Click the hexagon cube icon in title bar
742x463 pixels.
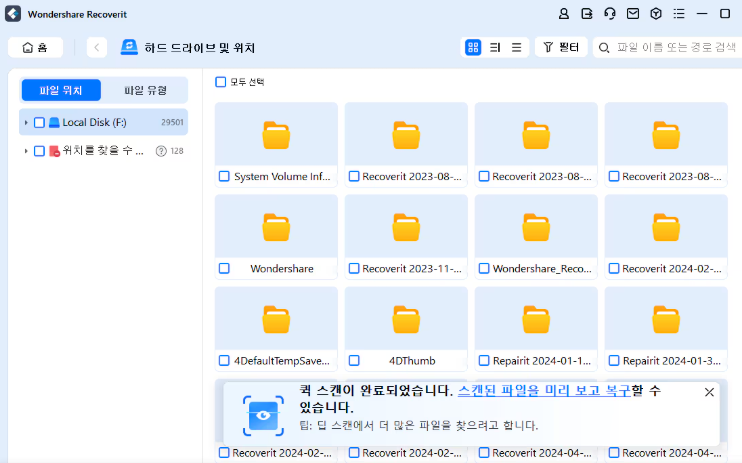[656, 14]
